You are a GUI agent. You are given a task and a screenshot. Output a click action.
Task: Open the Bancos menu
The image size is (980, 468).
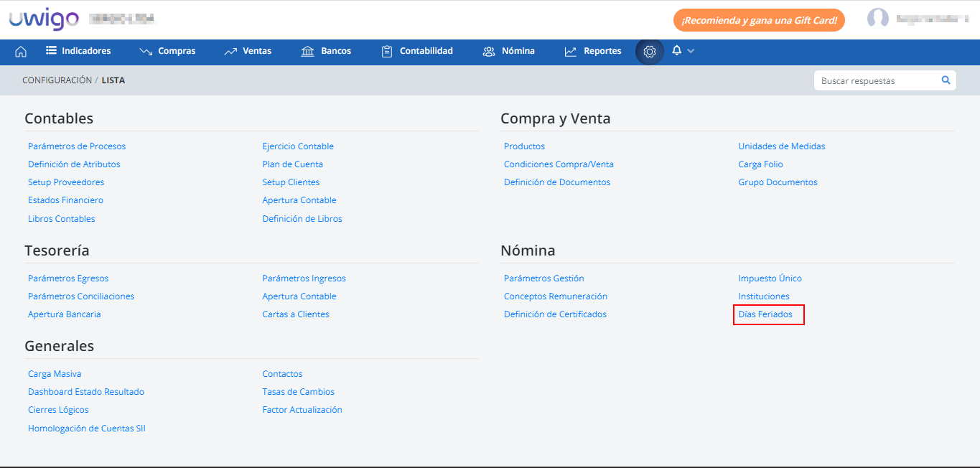click(x=326, y=51)
